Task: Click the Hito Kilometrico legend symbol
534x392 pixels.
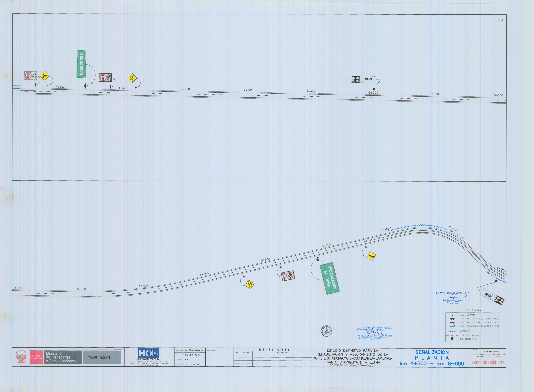Action: coord(452,339)
